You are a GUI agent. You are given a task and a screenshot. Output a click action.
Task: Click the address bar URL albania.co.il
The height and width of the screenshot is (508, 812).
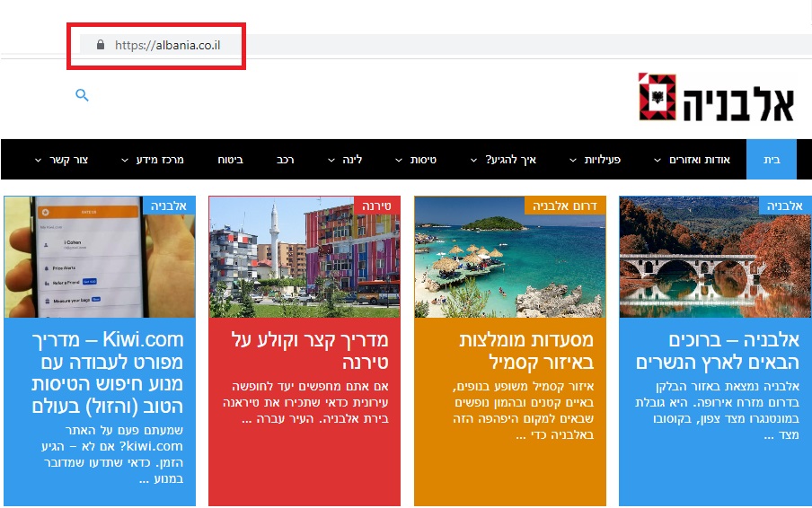point(167,45)
